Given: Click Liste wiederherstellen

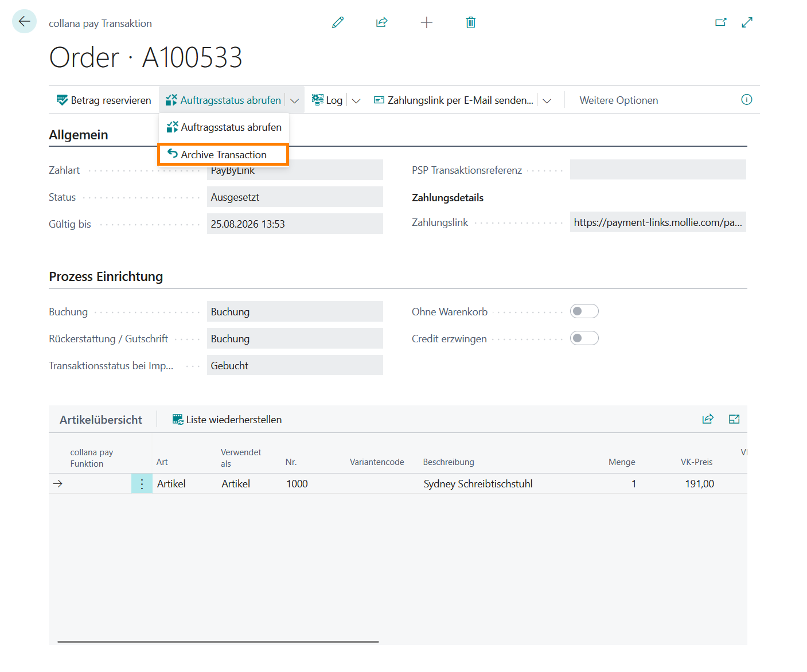Looking at the screenshot, I should 227,420.
